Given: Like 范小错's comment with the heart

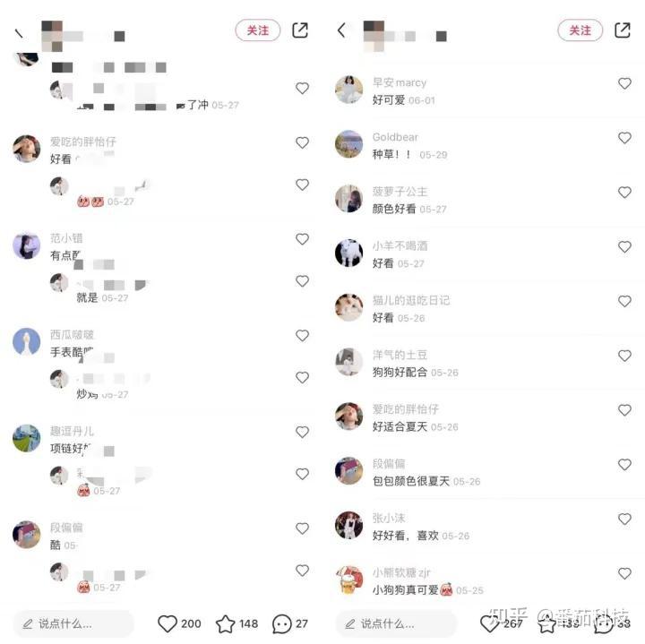Looking at the screenshot, I should pos(303,239).
